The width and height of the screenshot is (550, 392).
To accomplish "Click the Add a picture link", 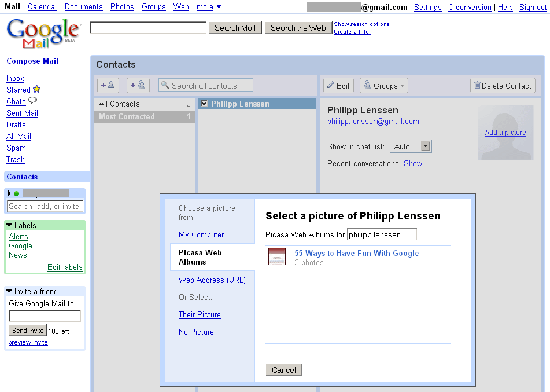I will [x=505, y=133].
